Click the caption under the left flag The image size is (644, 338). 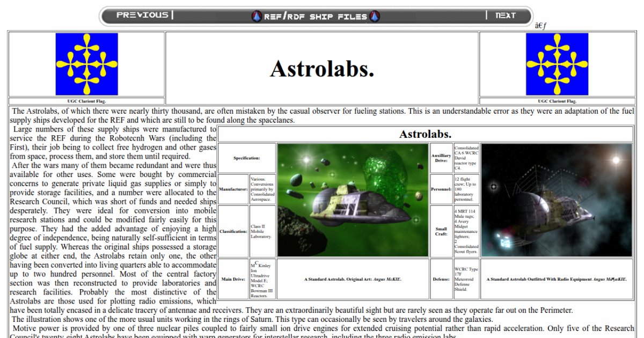pos(86,101)
